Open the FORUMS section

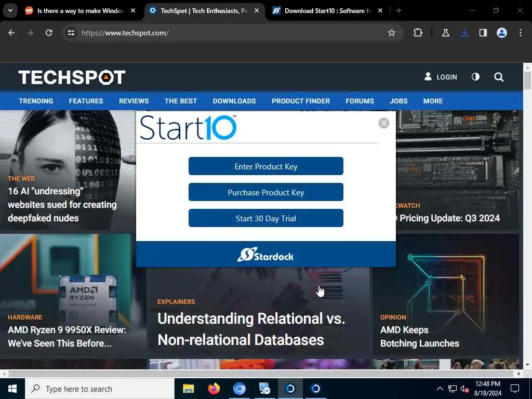(360, 101)
